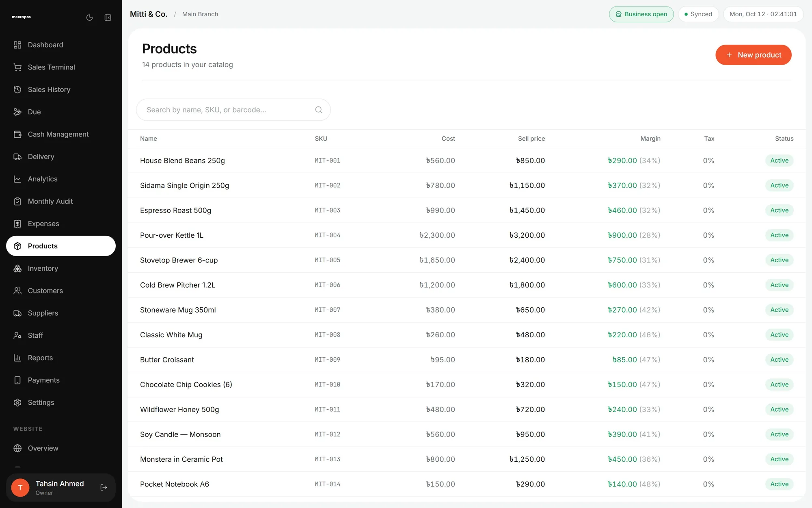The height and width of the screenshot is (508, 812).
Task: Click the Sales History clock icon
Action: coord(17,89)
